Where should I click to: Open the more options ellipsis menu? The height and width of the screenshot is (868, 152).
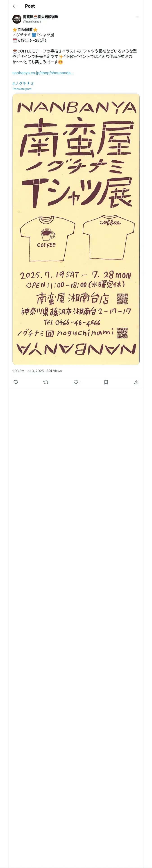tap(138, 17)
